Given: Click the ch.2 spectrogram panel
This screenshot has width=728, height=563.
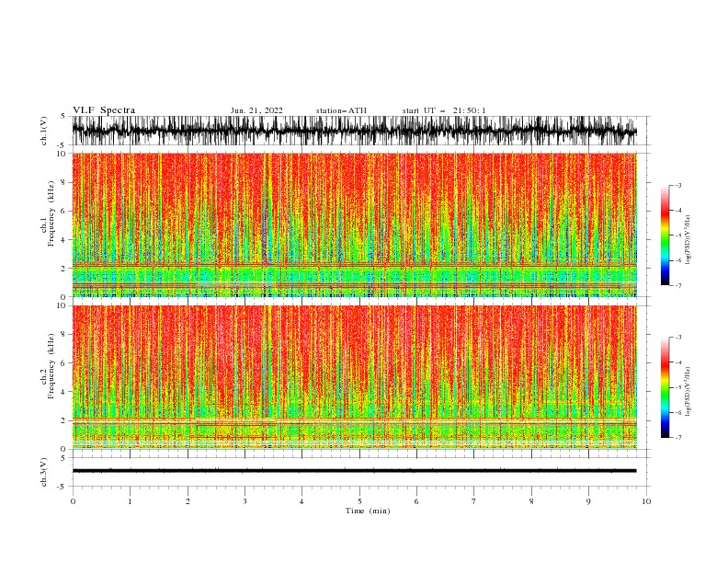Looking at the screenshot, I should pos(354,377).
